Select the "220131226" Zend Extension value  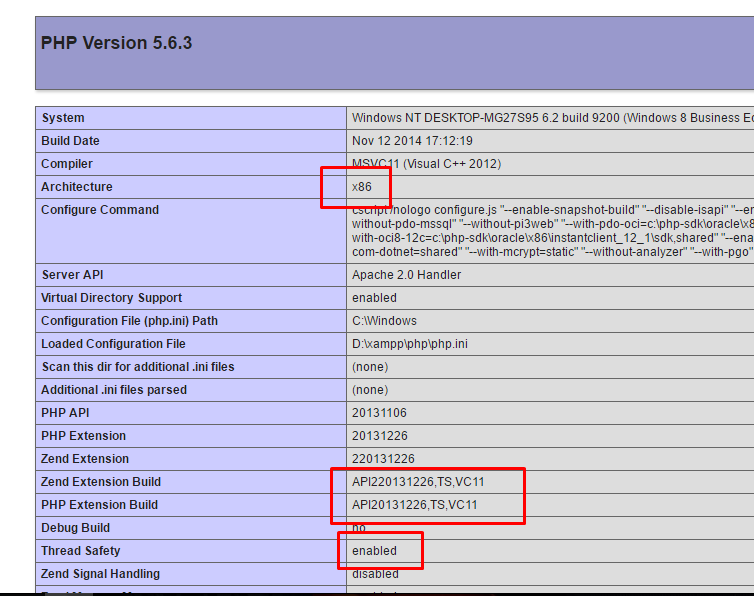tap(383, 459)
